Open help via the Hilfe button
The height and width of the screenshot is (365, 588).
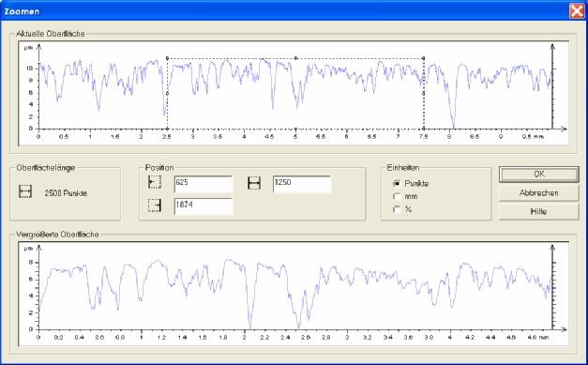pyautogui.click(x=539, y=211)
